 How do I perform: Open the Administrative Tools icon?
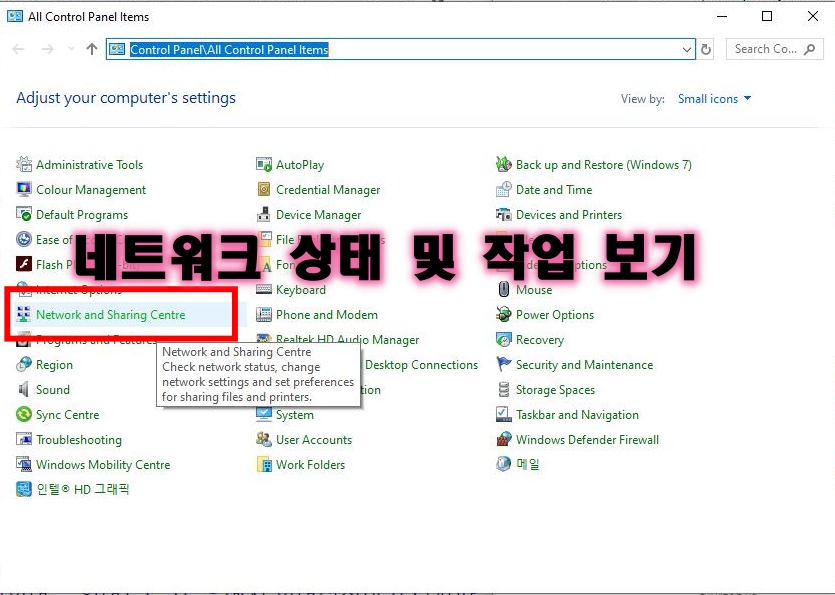coord(24,165)
